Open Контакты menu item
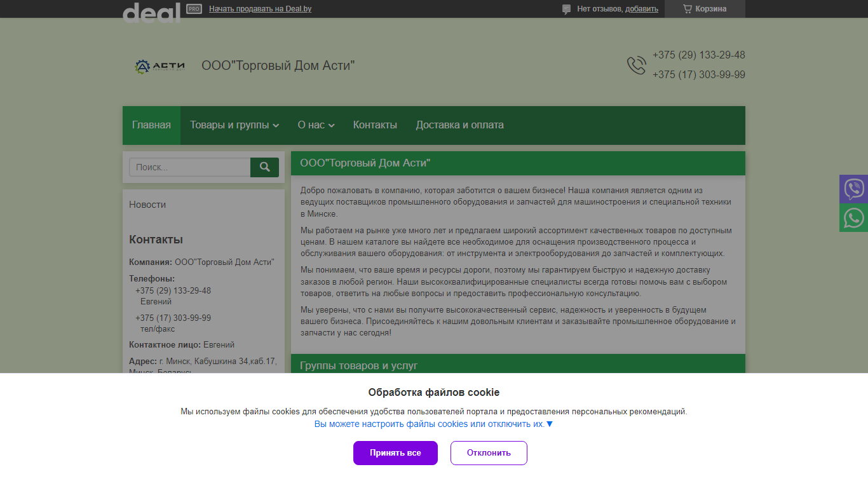Image resolution: width=868 pixels, height=488 pixels. click(375, 125)
